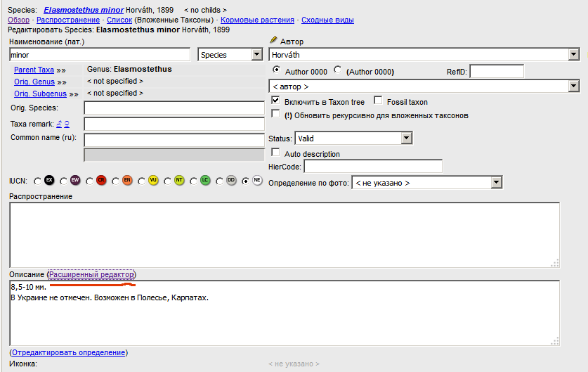Click the female symbol in Taxa remark
The image size is (588, 372).
[67, 124]
